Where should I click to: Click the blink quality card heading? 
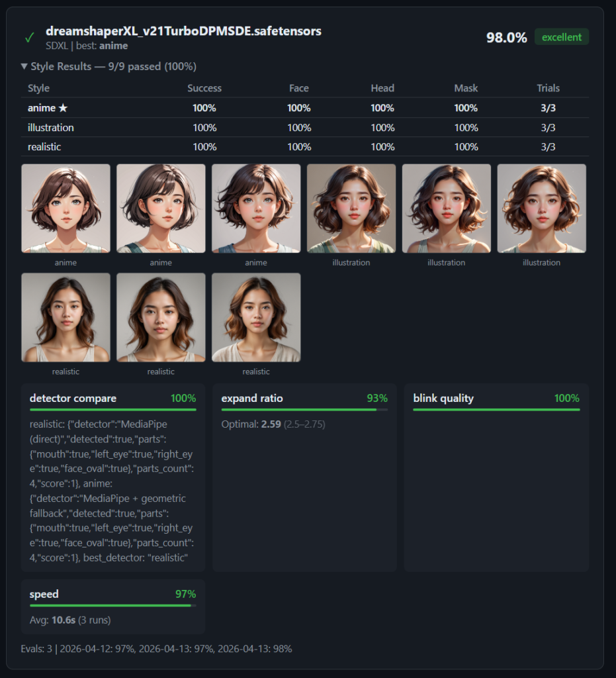(x=443, y=399)
